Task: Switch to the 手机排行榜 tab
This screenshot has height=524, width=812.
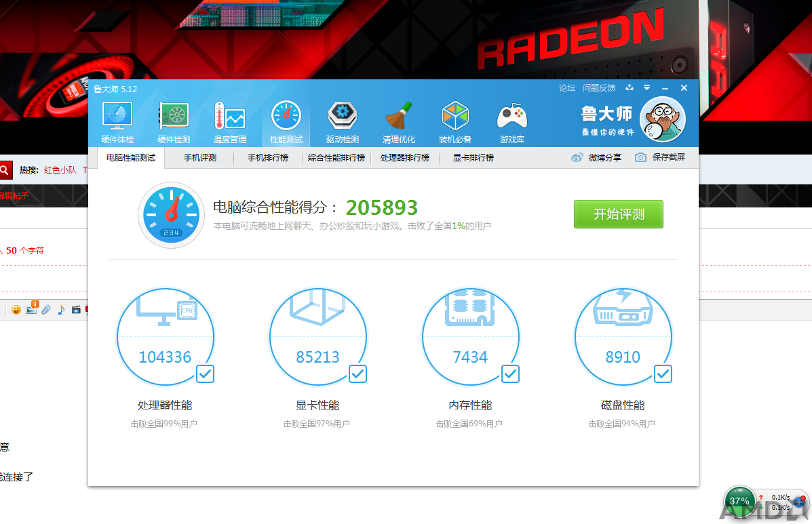Action: [x=268, y=158]
